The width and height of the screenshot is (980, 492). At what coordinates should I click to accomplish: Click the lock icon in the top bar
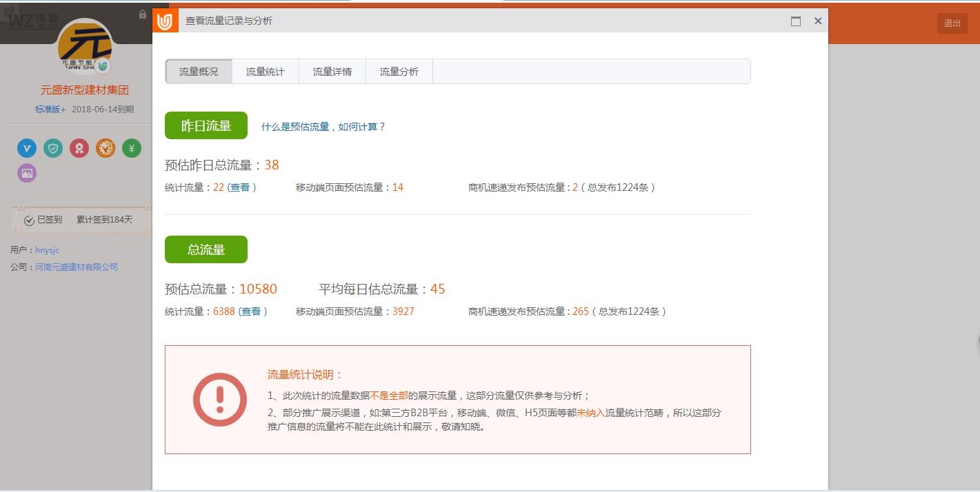tap(143, 14)
